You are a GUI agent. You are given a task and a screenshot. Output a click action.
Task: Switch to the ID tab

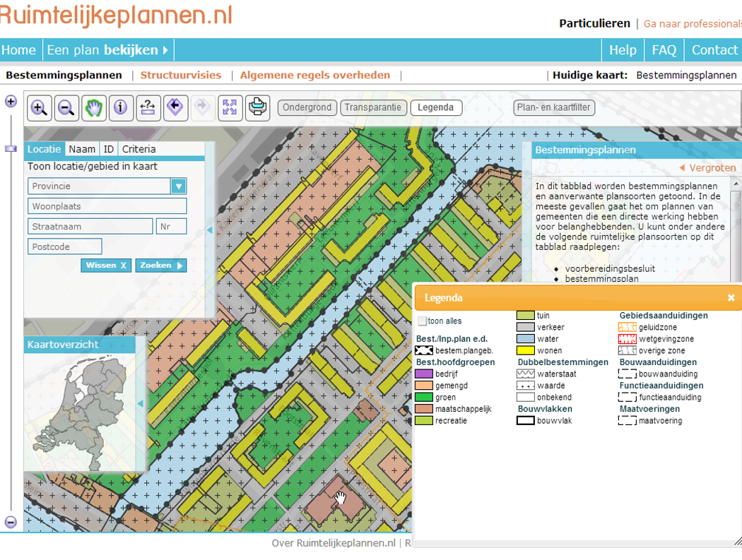point(109,149)
